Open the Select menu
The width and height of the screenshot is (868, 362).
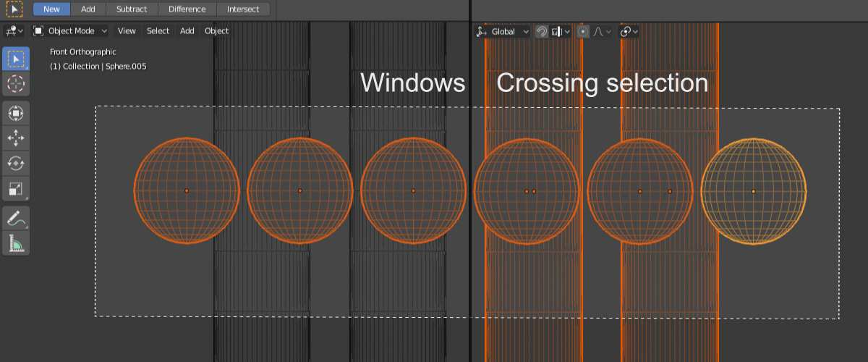[x=158, y=31]
